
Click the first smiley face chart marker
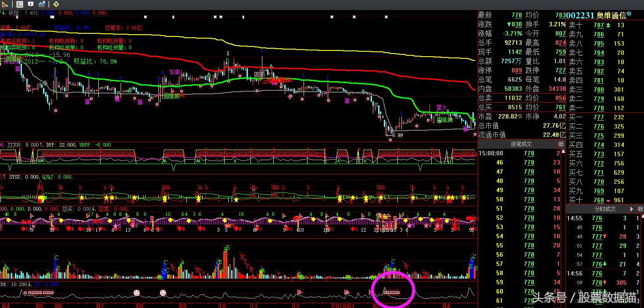tap(137, 292)
